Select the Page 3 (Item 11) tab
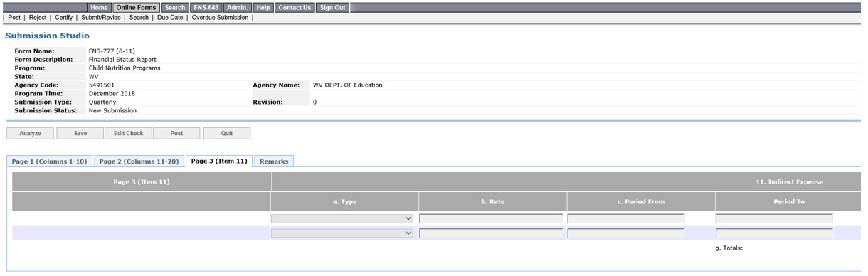The image size is (868, 276). [219, 161]
